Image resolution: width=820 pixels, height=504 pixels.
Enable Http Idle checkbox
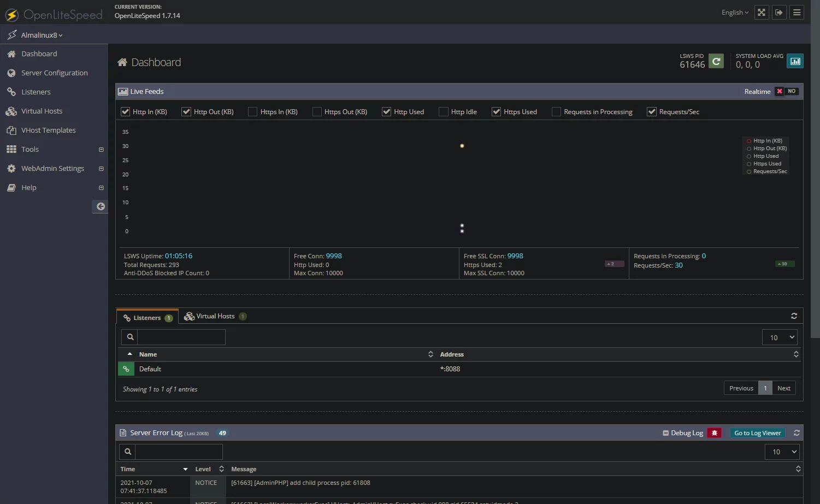tap(444, 112)
